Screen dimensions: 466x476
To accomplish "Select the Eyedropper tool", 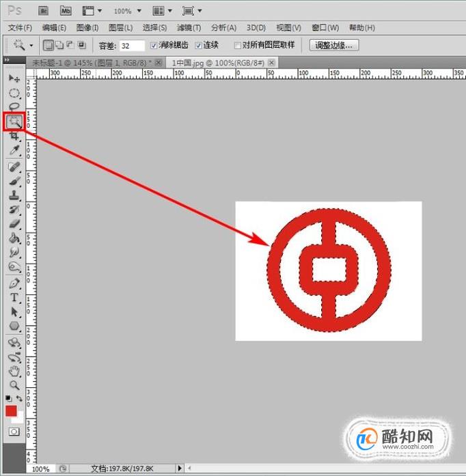I will [14, 150].
